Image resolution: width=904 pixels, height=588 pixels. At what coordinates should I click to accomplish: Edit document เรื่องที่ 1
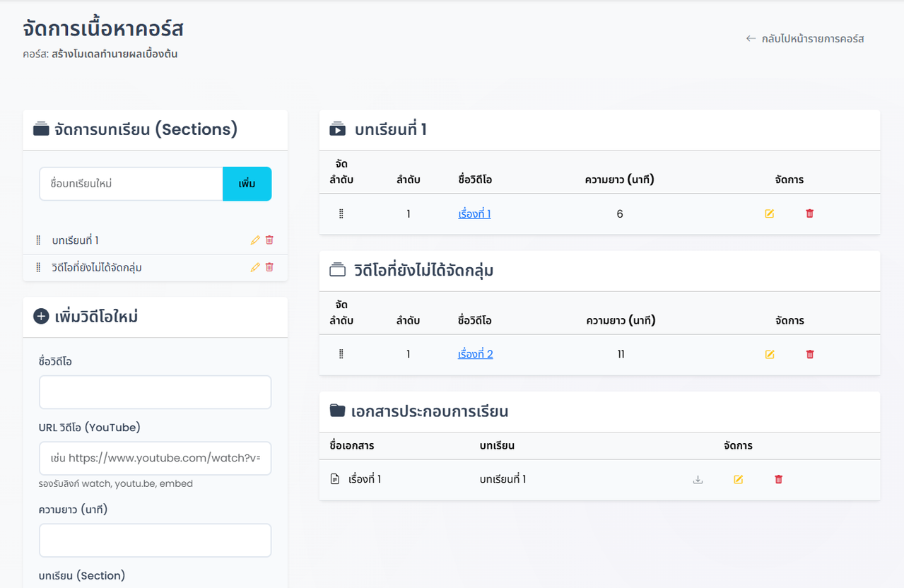click(739, 479)
